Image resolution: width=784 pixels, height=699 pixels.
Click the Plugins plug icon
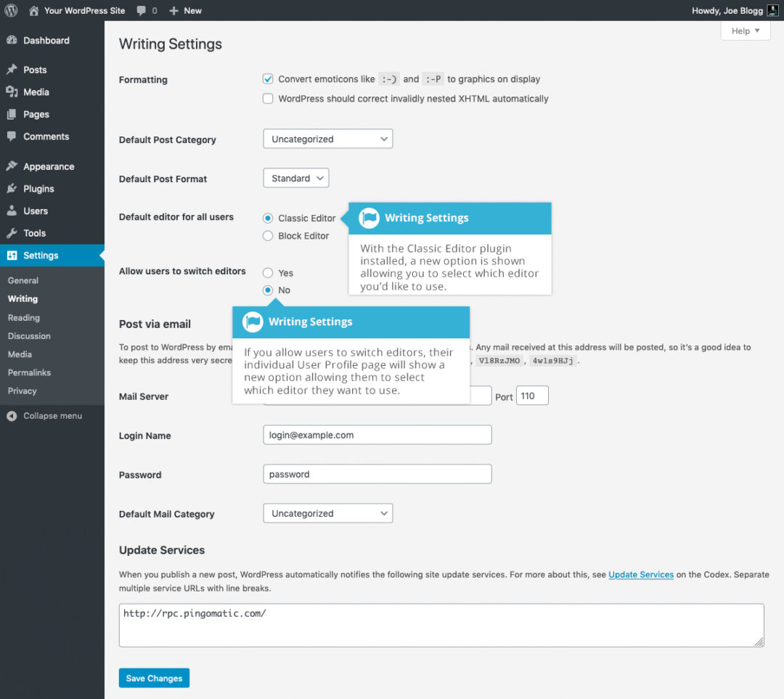tap(12, 188)
